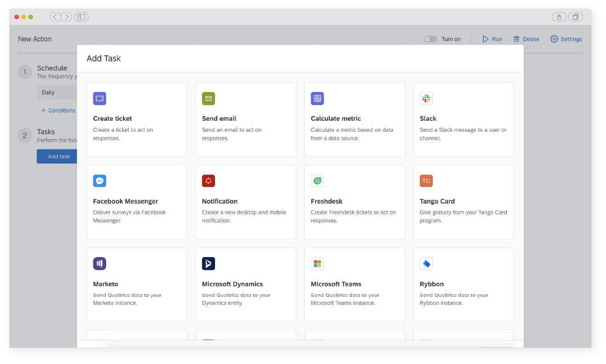Select the Tango Card task title

tap(437, 201)
